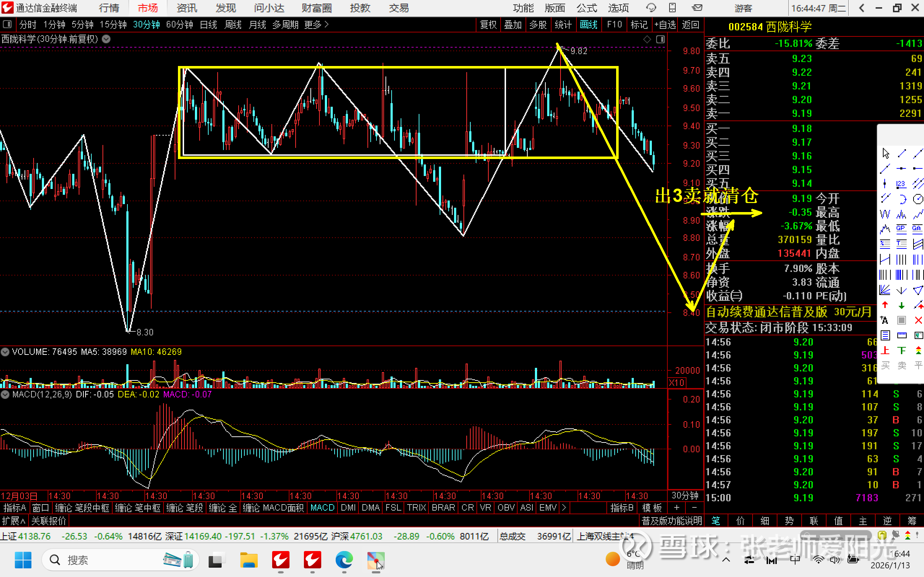Select the W wave pattern tool
924x577 pixels.
coord(885,214)
